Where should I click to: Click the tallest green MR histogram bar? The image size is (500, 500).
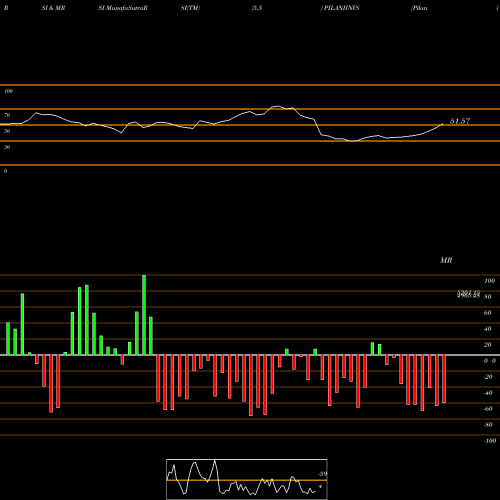144,315
